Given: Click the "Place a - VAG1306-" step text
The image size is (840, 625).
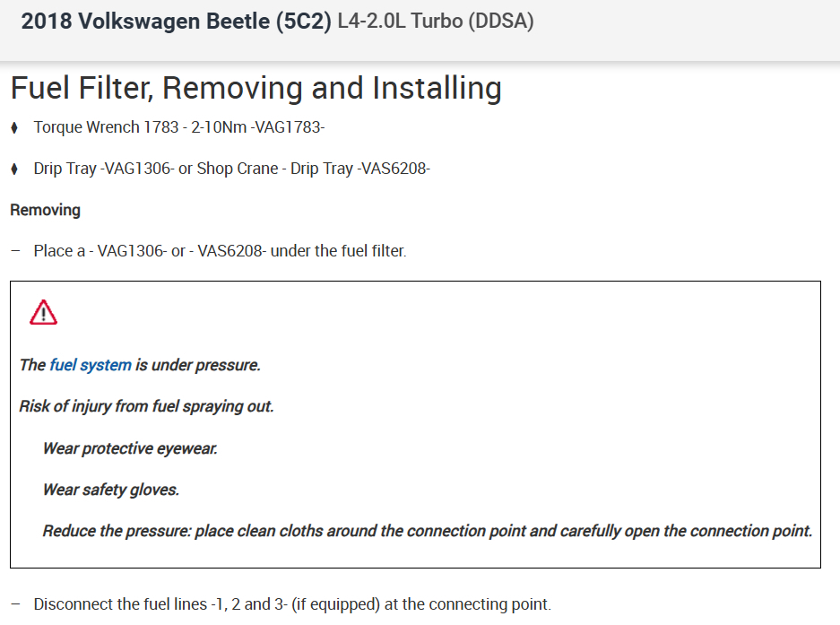Looking at the screenshot, I should tap(220, 251).
